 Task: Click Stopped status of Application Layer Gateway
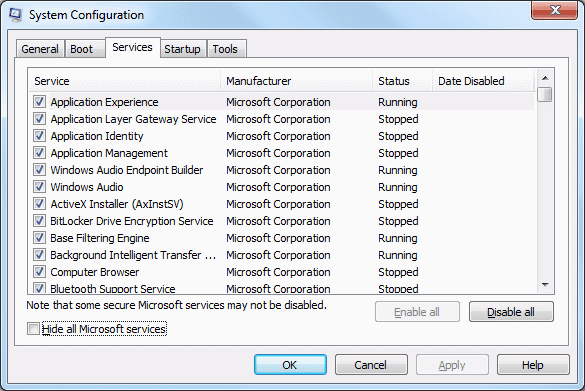(398, 119)
